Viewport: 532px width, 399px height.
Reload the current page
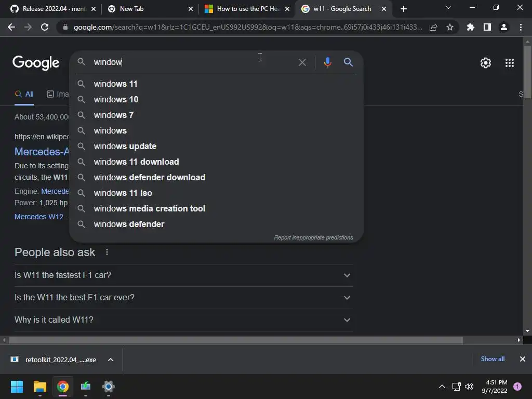coord(45,27)
